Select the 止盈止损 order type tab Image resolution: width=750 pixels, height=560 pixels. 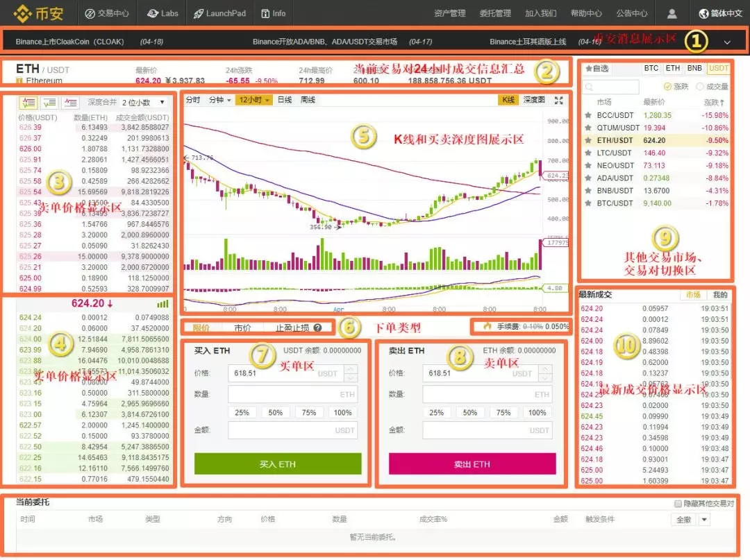click(293, 328)
